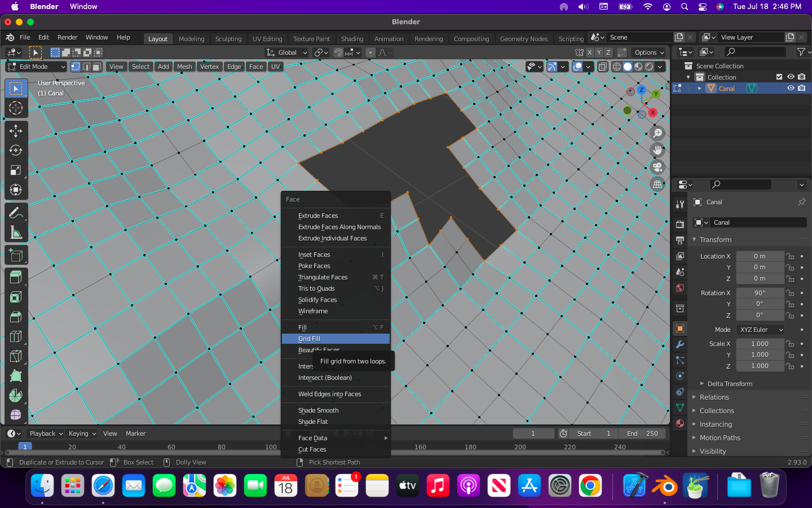Uncheck the Collection exclude checkbox
This screenshot has width=812, height=508.
[779, 77]
